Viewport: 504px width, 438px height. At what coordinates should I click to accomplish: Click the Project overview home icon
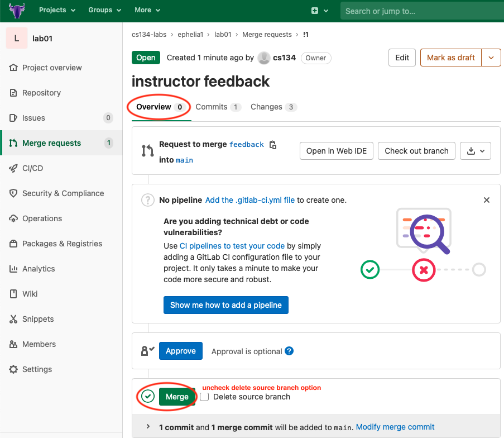(x=13, y=68)
